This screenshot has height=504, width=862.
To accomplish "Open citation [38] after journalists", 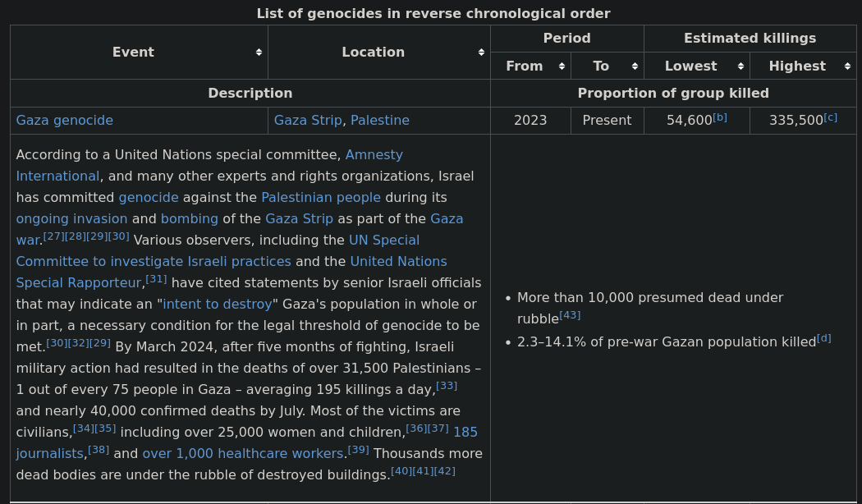I will pos(99,450).
